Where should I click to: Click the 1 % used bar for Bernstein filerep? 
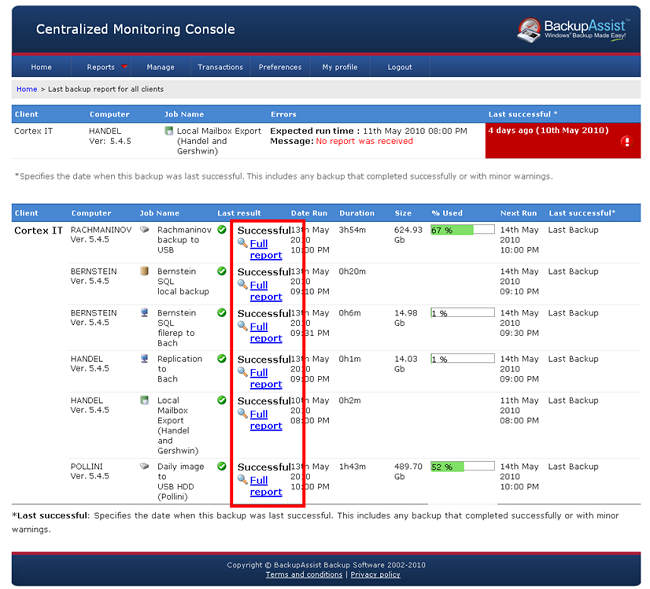pyautogui.click(x=462, y=313)
